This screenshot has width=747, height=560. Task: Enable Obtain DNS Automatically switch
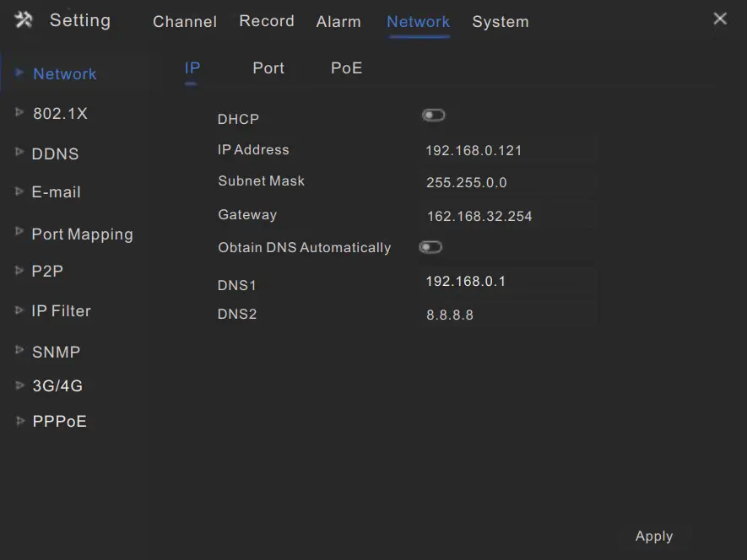click(430, 247)
